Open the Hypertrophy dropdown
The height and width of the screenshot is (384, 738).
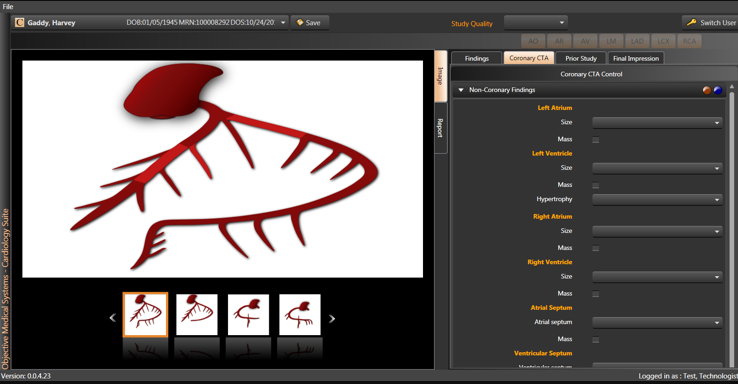click(657, 200)
